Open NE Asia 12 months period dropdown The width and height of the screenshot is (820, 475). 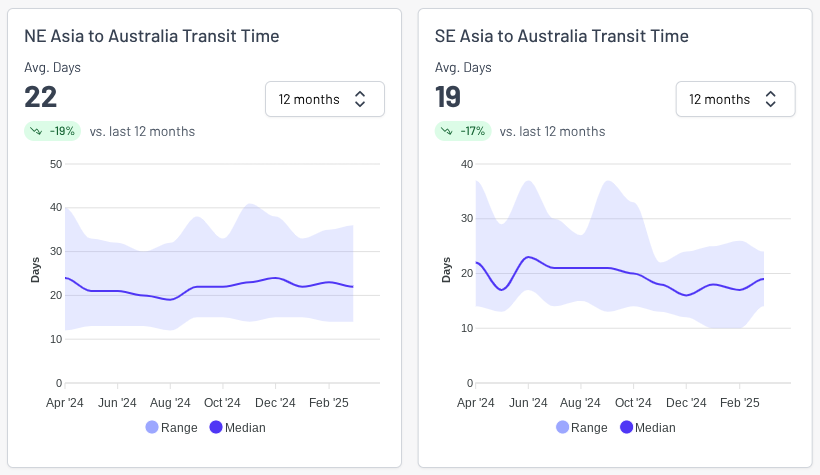325,99
